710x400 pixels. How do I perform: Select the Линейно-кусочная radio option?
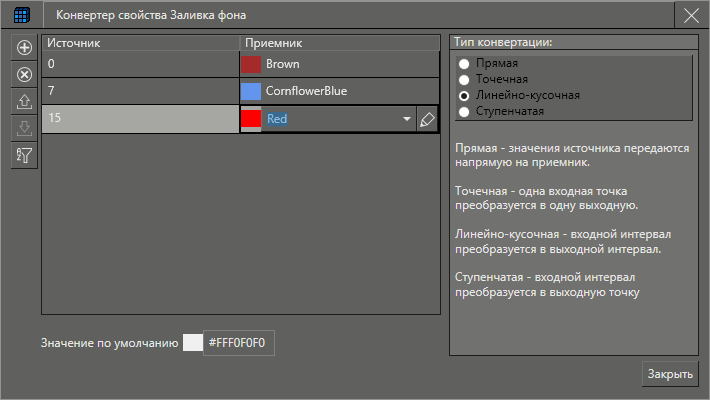tap(464, 96)
